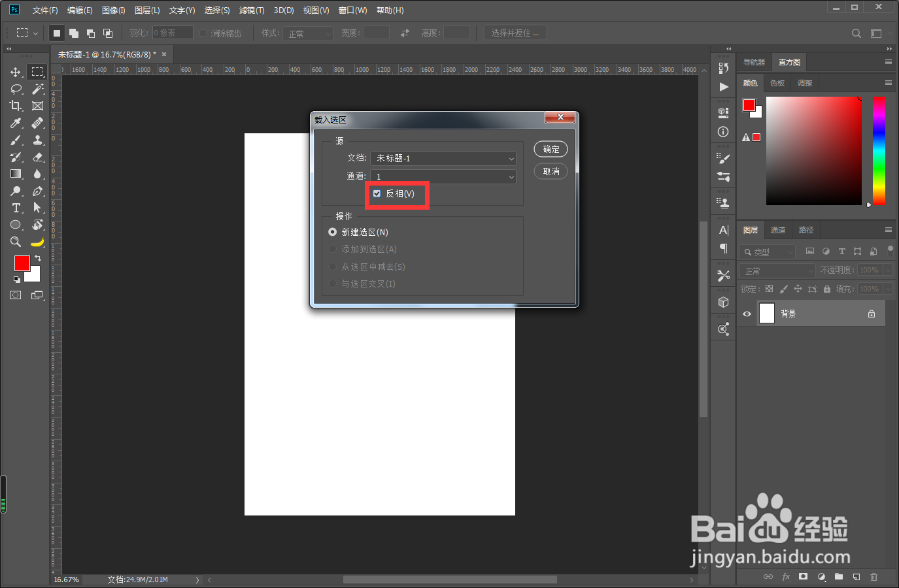Select the Pen tool
This screenshot has width=899, height=588.
click(x=37, y=191)
